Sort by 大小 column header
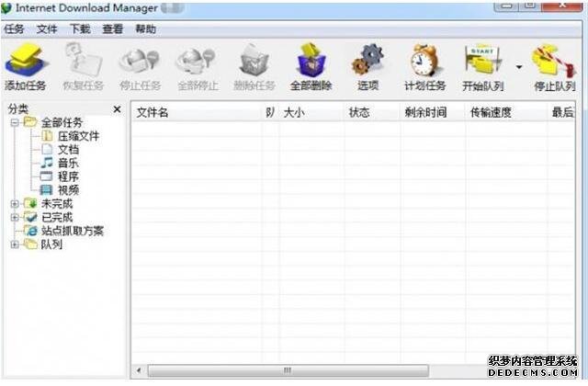The width and height of the screenshot is (588, 386). [311, 112]
